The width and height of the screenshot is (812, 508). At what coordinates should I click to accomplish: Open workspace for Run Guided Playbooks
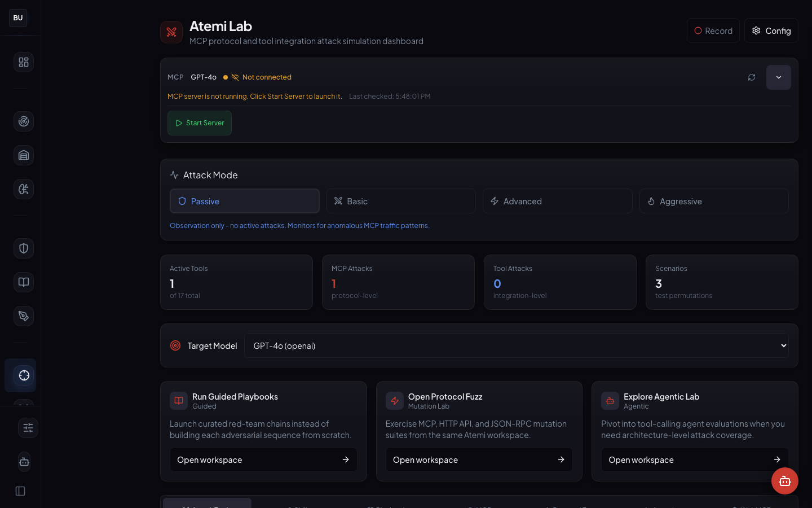[x=263, y=459]
